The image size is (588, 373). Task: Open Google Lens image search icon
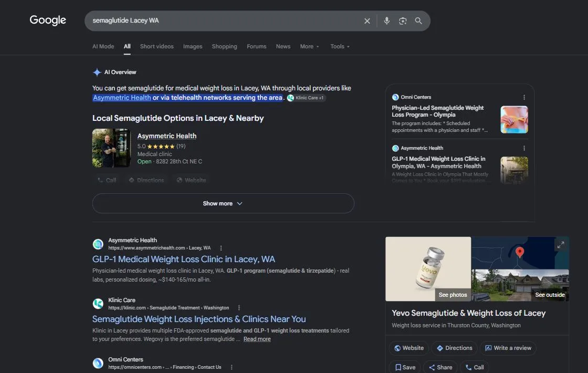click(403, 21)
